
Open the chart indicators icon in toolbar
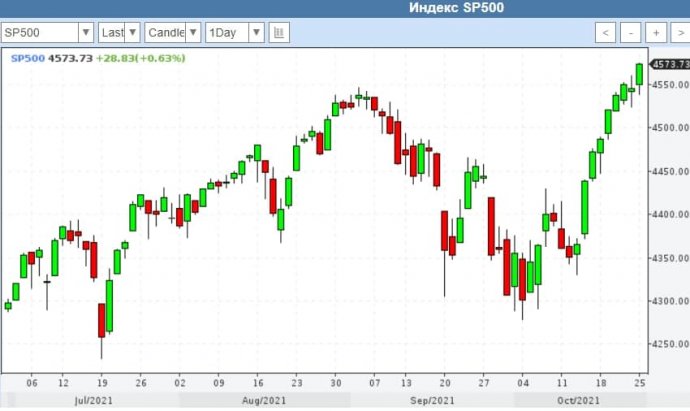279,33
